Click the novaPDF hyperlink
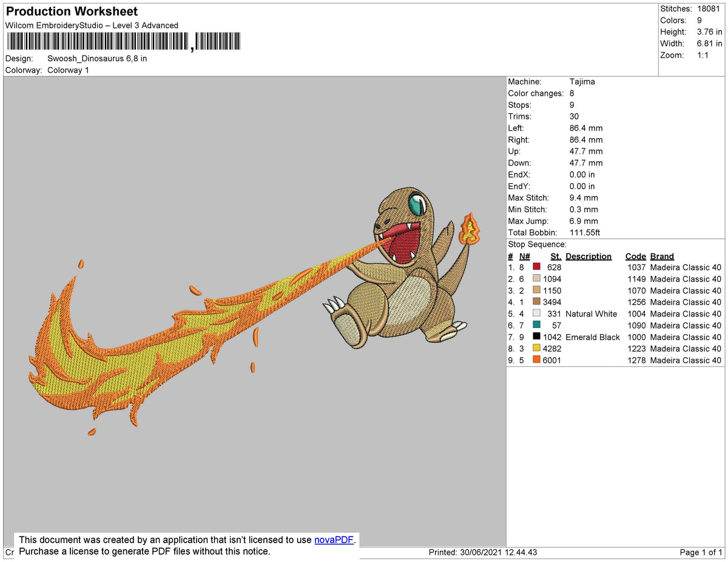Screen dimensions: 728x562 point(334,540)
